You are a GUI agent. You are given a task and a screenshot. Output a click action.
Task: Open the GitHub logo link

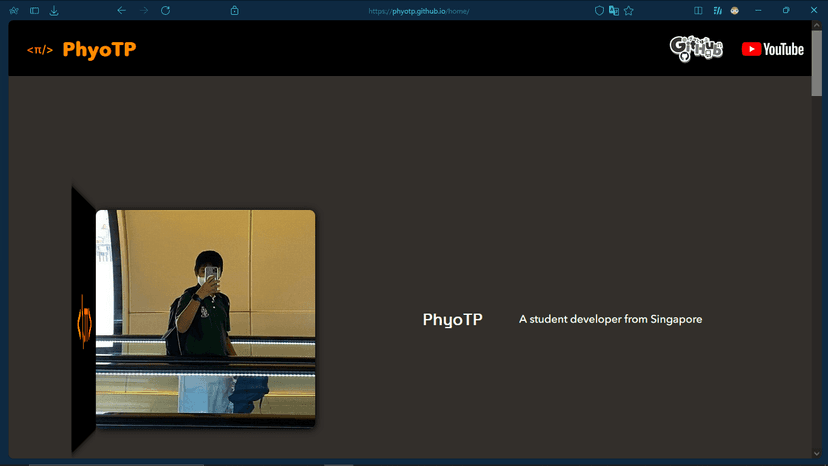point(696,48)
